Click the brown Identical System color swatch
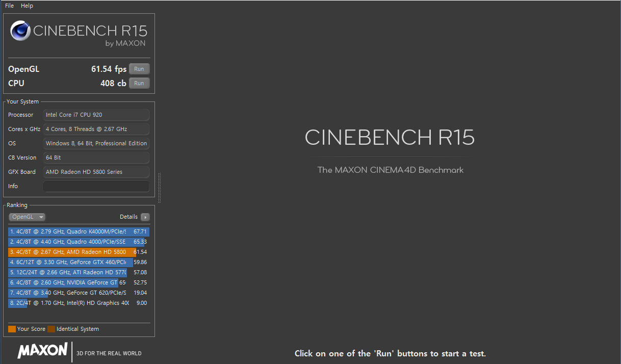Viewport: 621px width, 364px height. coord(51,329)
